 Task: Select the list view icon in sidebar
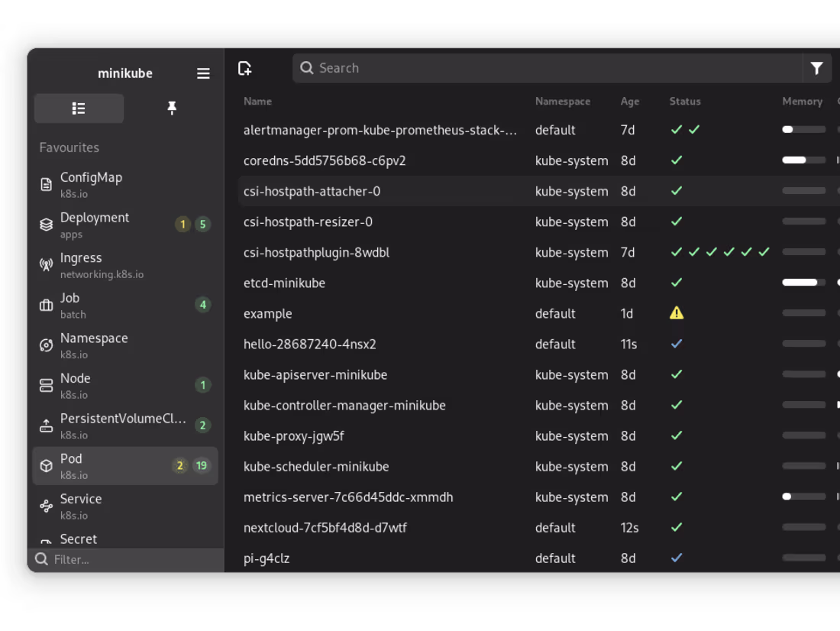[x=79, y=108]
